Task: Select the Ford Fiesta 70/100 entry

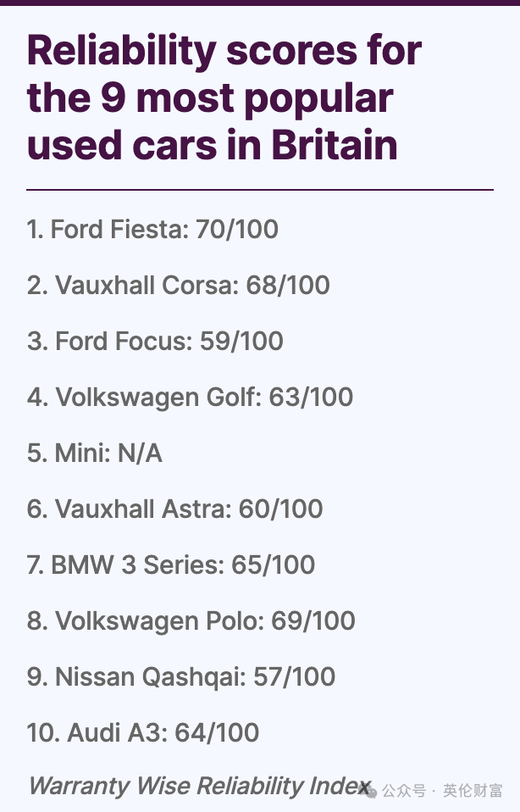Action: pos(152,230)
